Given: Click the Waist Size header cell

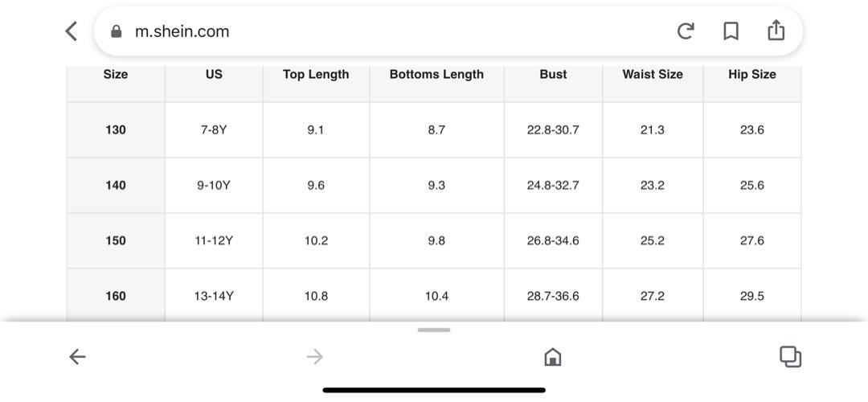Looking at the screenshot, I should 653,84.
